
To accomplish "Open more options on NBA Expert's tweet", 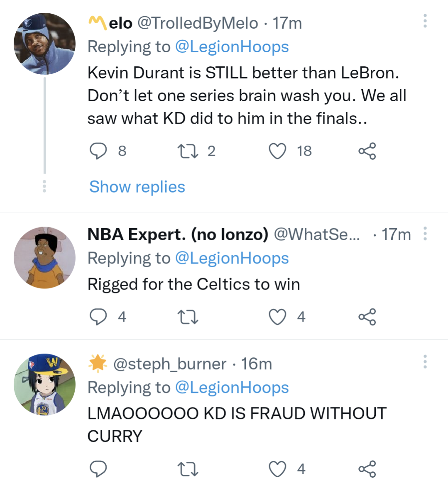I will (x=425, y=234).
